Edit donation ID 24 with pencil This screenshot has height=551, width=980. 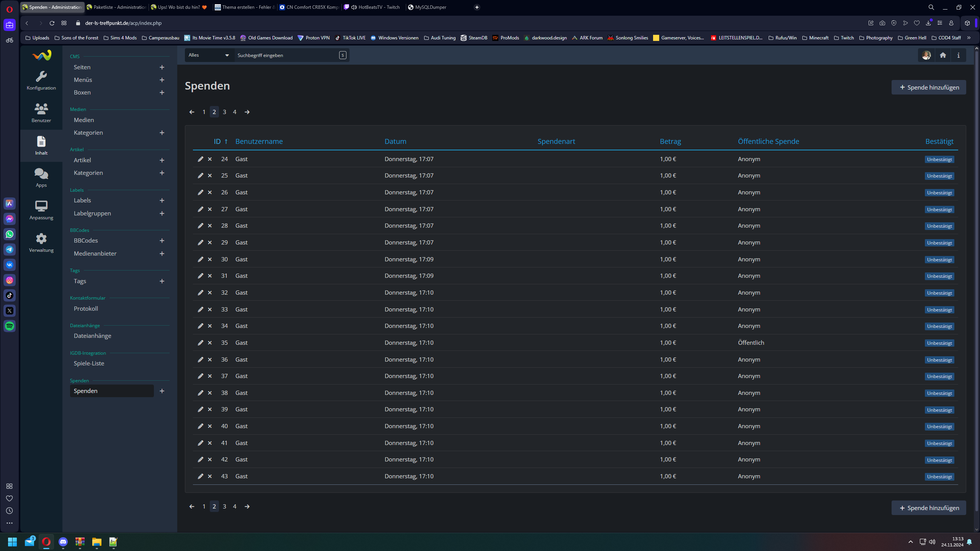(x=200, y=159)
